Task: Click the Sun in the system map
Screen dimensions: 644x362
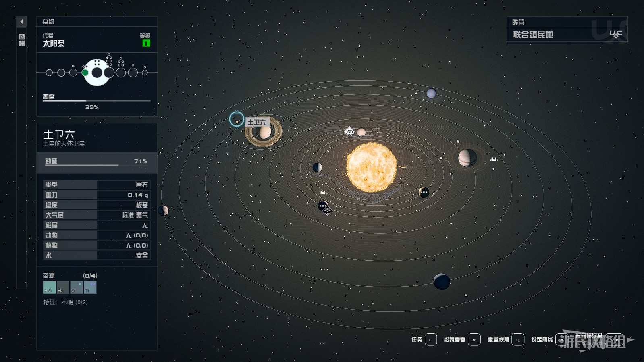Action: (x=372, y=166)
